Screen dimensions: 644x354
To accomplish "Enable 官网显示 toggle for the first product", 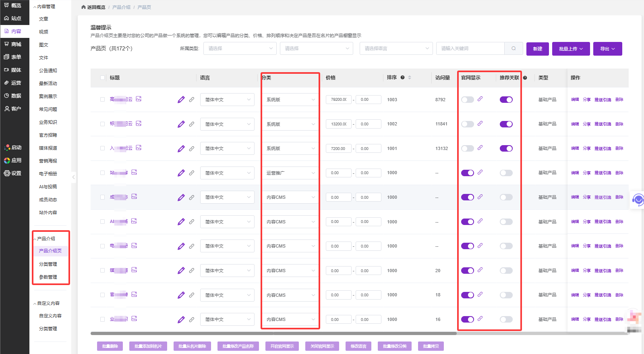I will point(467,100).
